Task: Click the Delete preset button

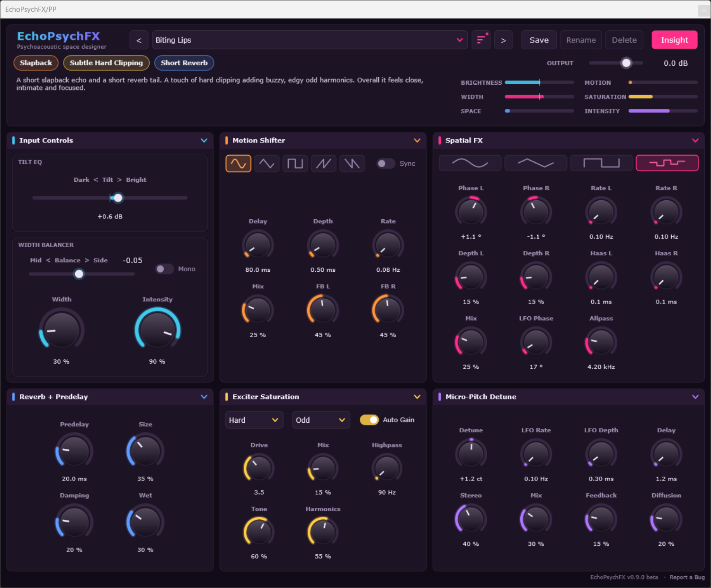Action: pyautogui.click(x=624, y=40)
